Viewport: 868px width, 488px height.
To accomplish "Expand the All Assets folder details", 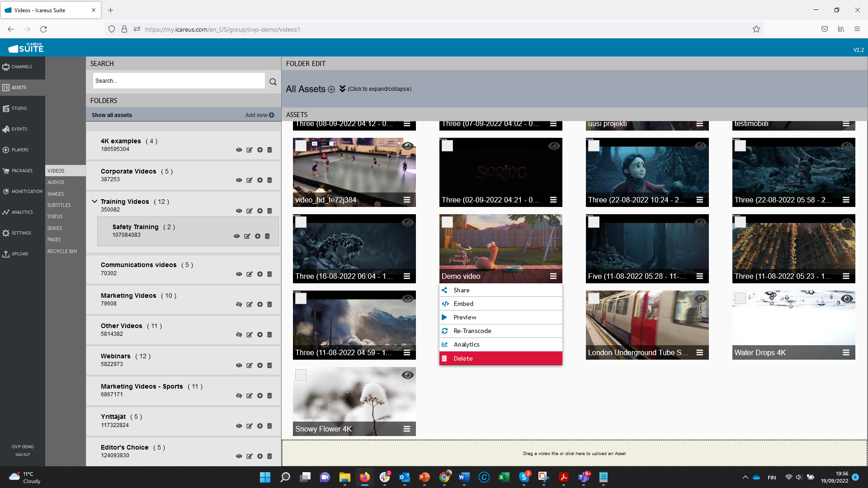I will point(342,89).
